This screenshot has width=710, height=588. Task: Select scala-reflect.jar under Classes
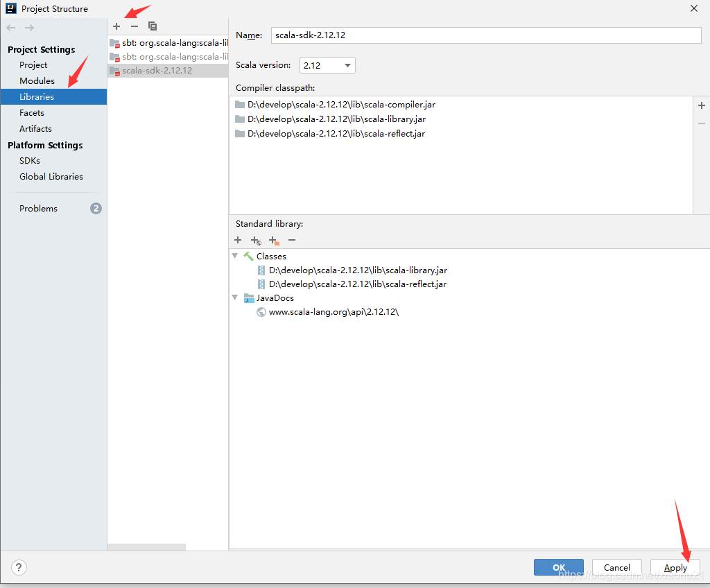[358, 284]
